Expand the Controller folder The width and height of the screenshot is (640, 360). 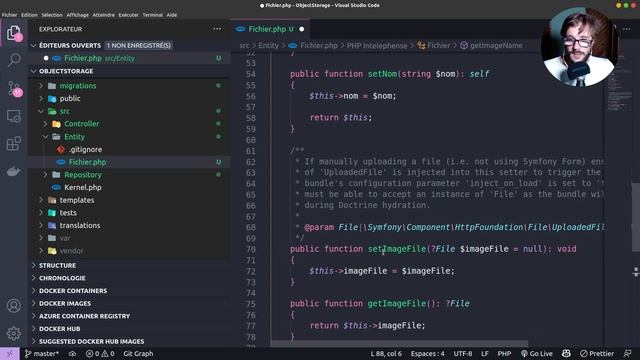(45, 124)
